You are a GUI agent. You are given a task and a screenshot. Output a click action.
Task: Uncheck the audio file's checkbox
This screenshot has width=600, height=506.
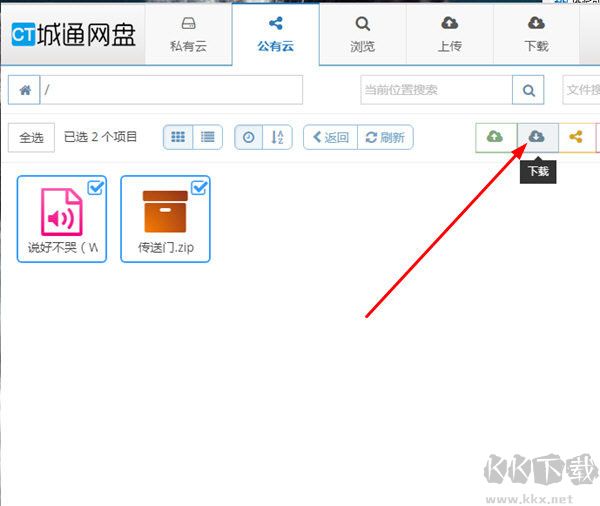pyautogui.click(x=95, y=188)
